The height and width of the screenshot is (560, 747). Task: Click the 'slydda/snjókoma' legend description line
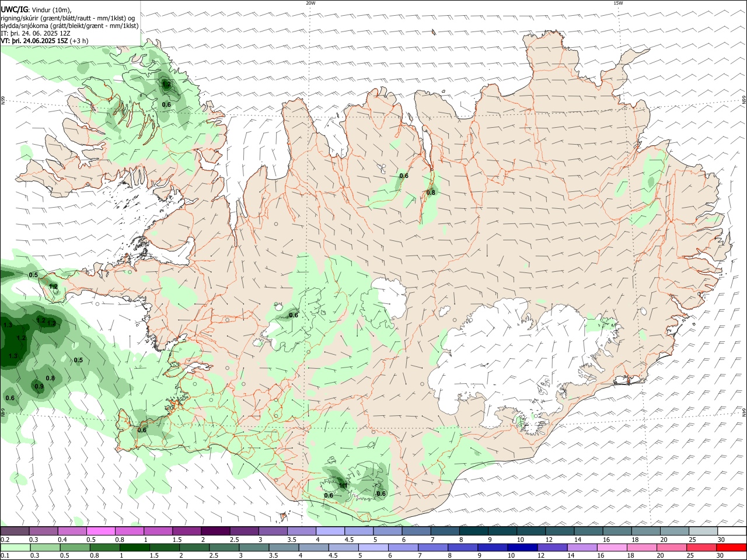(69, 26)
